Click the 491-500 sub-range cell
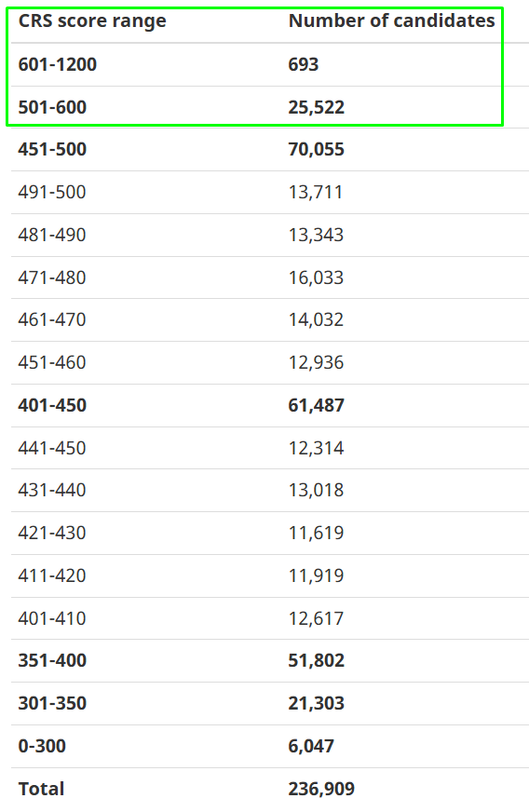This screenshot has height=812, width=529. (52, 193)
